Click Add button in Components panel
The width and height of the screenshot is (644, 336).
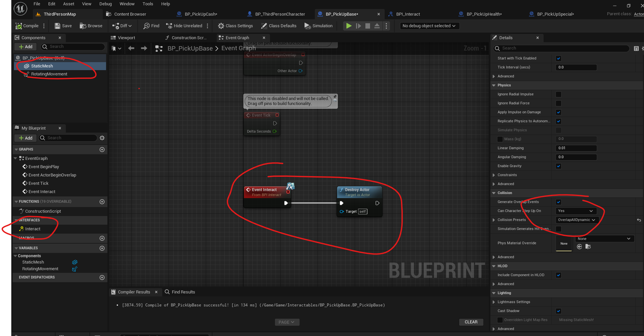pos(26,47)
